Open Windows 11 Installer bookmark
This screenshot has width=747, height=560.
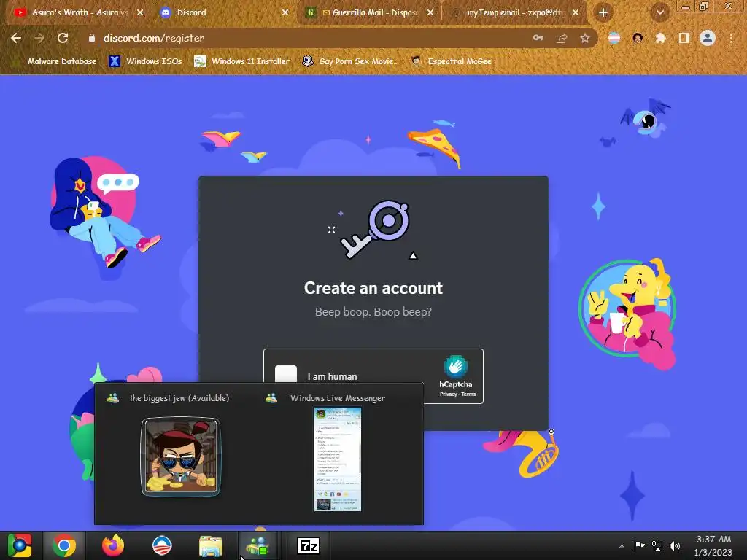pyautogui.click(x=242, y=61)
